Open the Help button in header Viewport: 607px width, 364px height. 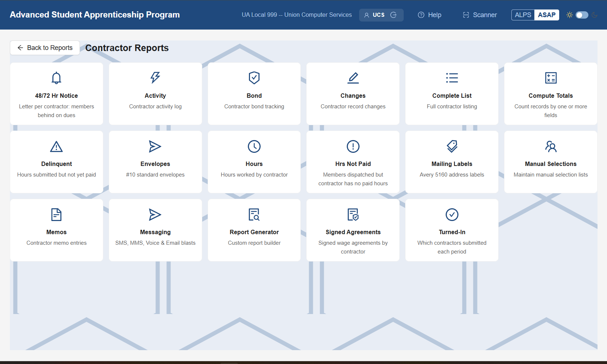coord(430,15)
